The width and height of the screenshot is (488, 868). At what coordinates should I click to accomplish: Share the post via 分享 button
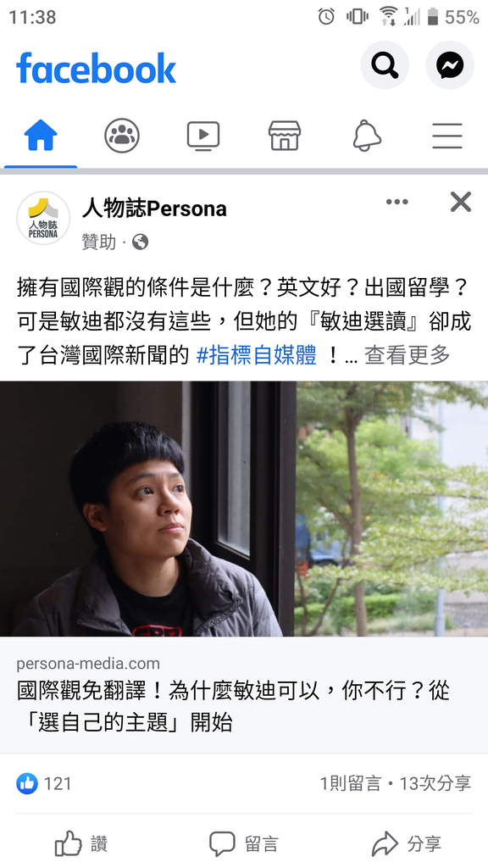[407, 843]
